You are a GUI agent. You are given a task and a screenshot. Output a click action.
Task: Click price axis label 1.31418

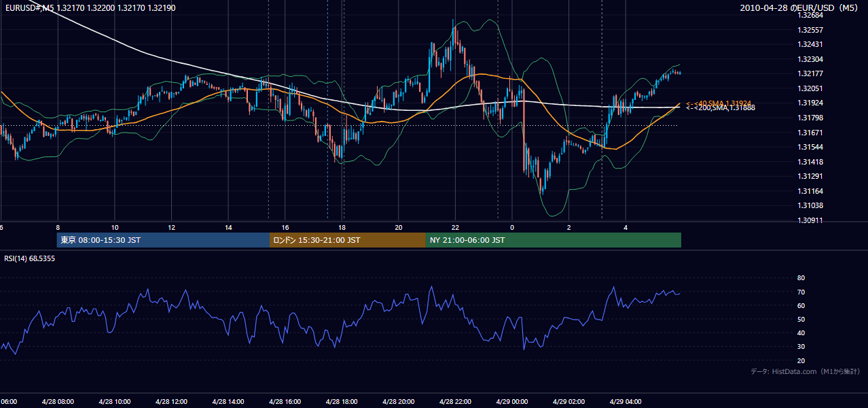coord(811,162)
